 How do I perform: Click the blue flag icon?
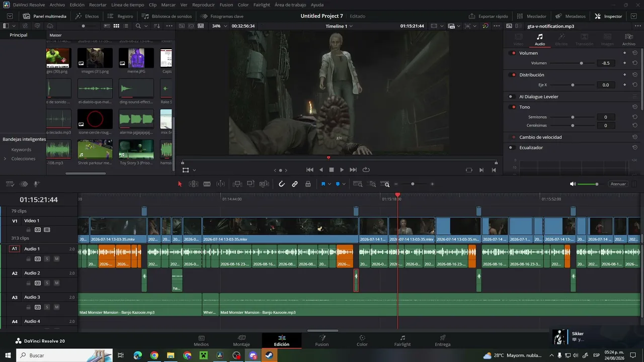pyautogui.click(x=323, y=184)
